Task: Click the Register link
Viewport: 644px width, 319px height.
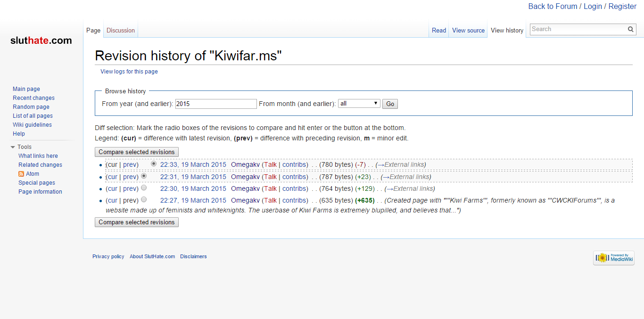Action: pyautogui.click(x=622, y=7)
